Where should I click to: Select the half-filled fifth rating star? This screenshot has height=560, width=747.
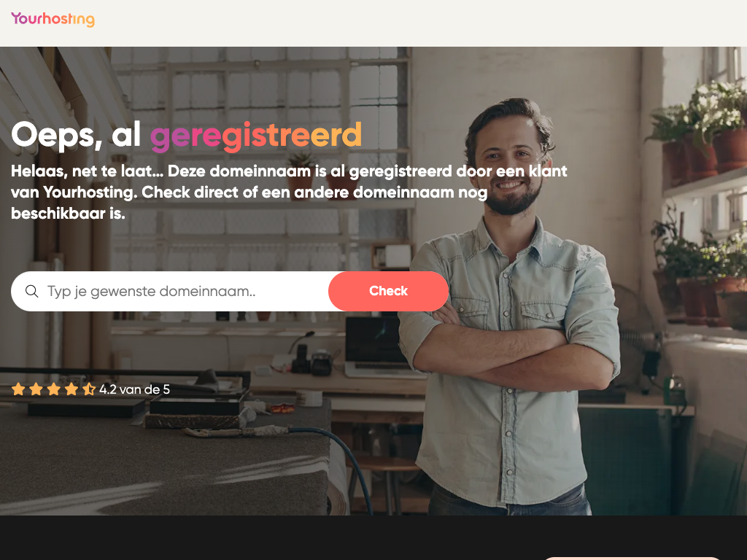tap(88, 389)
